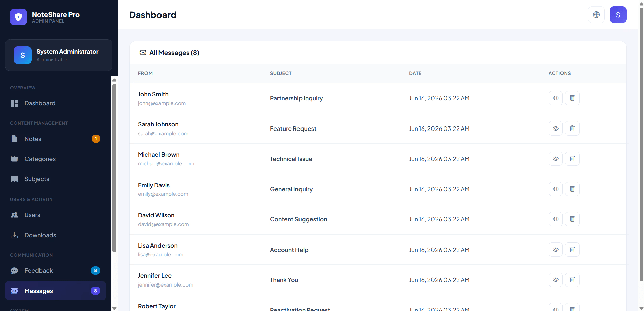This screenshot has height=311, width=644.
Task: View Michael Brown's Technical Issue message
Action: [x=556, y=159]
